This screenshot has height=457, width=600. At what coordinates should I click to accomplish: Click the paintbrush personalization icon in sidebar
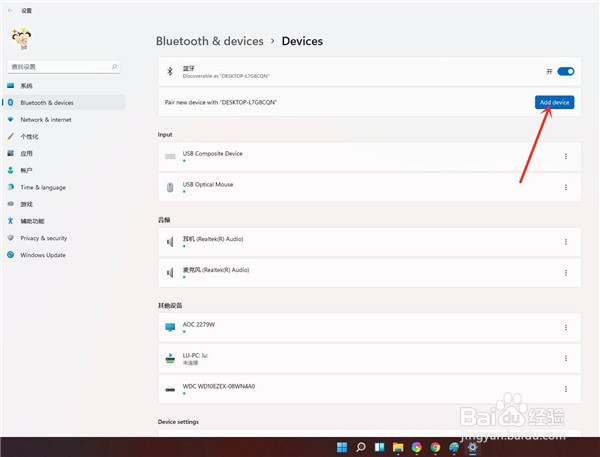point(10,136)
